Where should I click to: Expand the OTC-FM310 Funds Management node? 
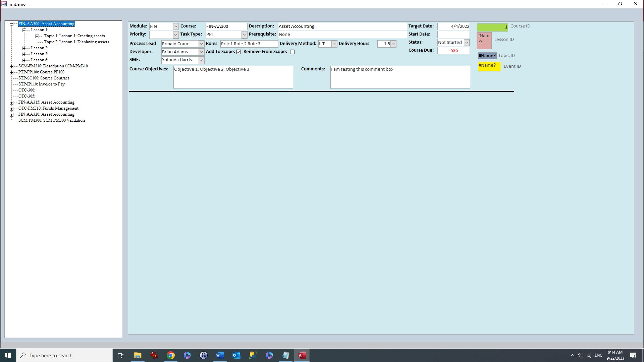click(11, 108)
